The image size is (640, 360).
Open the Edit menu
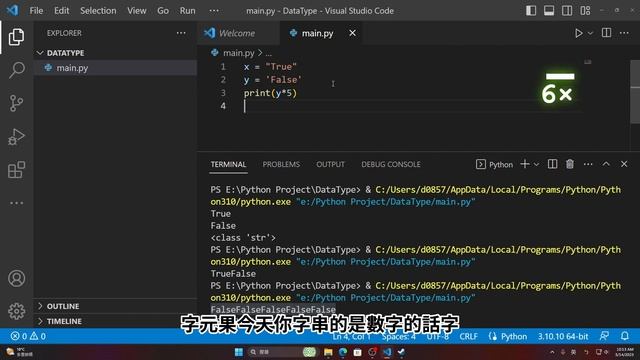pyautogui.click(x=62, y=11)
